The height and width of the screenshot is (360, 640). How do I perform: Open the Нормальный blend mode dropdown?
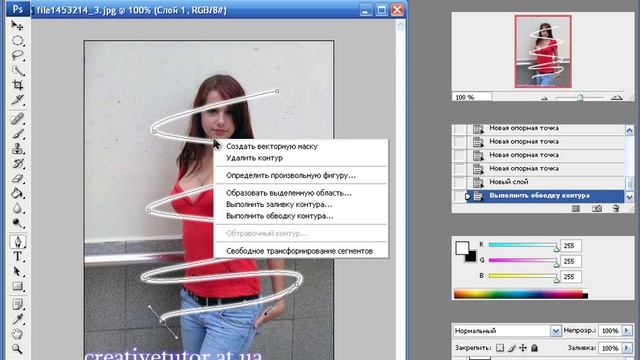click(556, 331)
